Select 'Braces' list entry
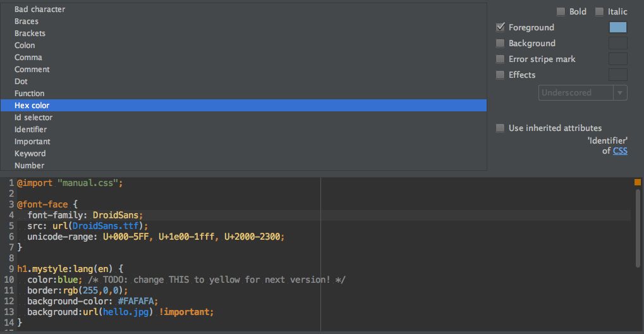 [243, 22]
